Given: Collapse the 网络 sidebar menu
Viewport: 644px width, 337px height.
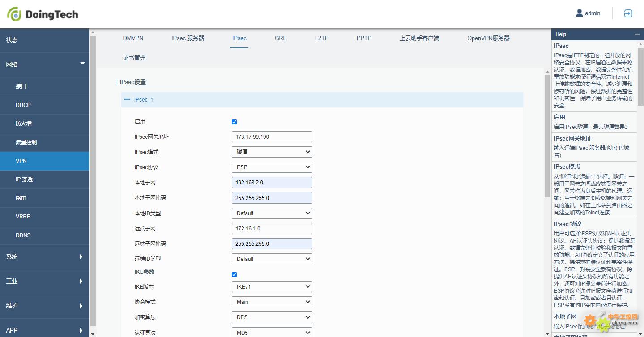Looking at the screenshot, I should point(45,64).
